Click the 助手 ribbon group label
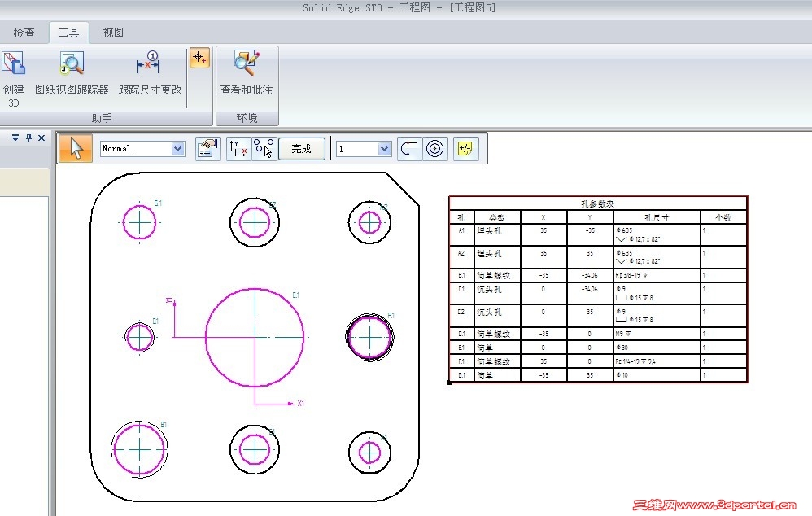The image size is (812, 516). point(102,118)
